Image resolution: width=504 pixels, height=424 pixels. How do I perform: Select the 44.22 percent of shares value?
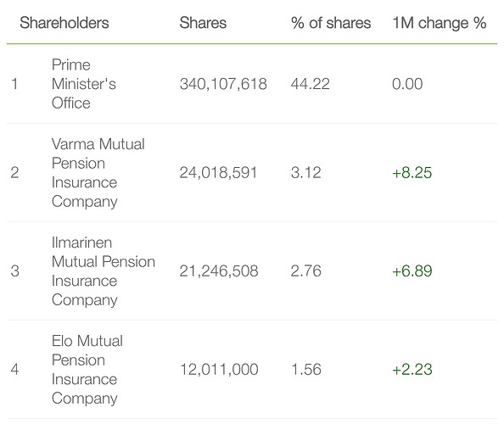click(x=311, y=84)
